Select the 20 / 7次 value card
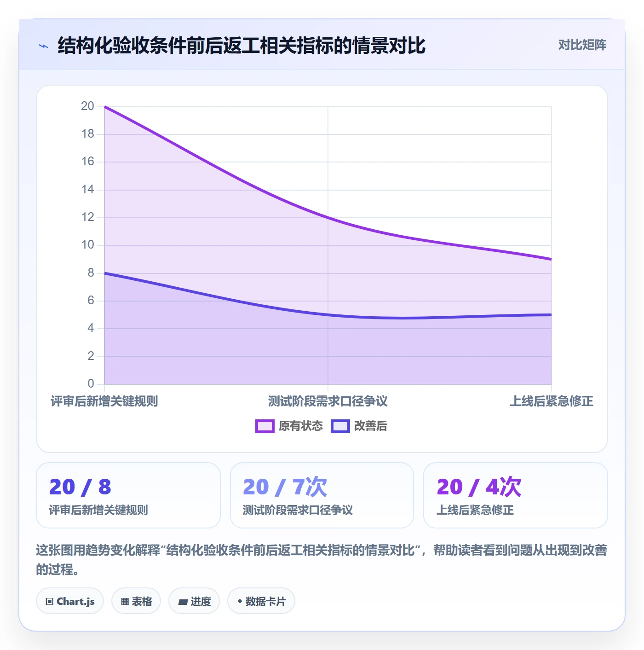Screen dimensions: 644x650 coord(322,495)
